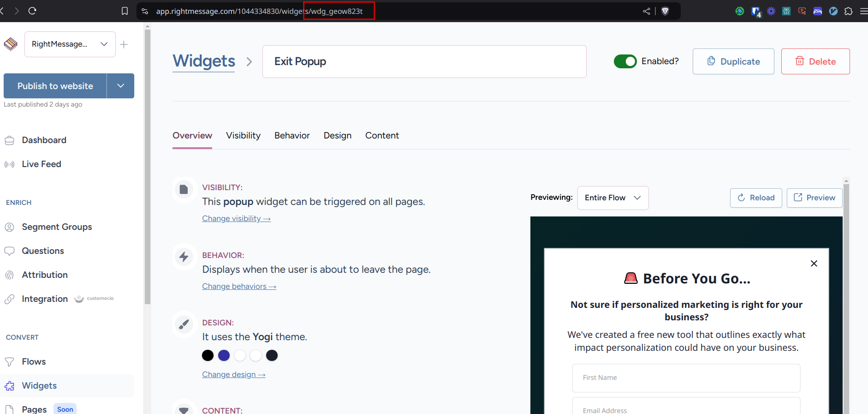Switch to the Visibility tab
868x414 pixels.
[x=243, y=136]
